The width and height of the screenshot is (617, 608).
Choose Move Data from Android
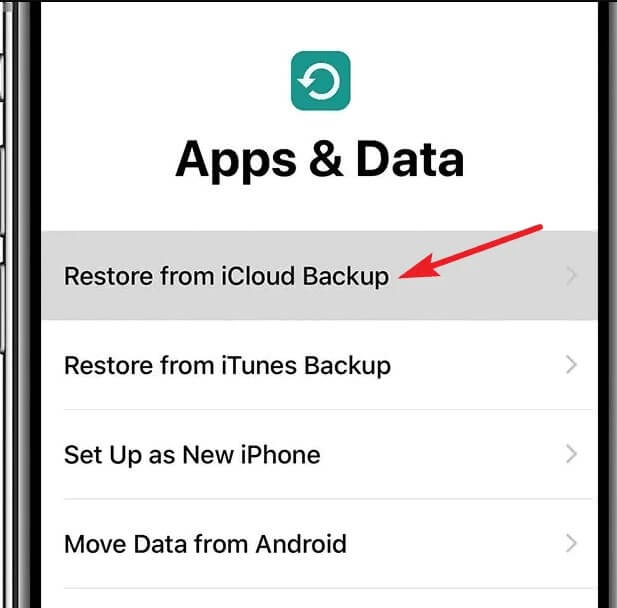tap(320, 543)
